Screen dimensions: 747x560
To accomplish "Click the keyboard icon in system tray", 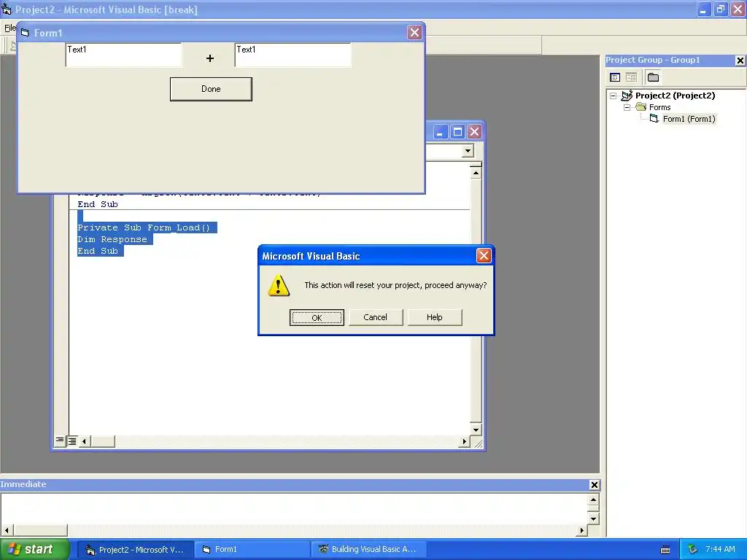I will pos(665,550).
